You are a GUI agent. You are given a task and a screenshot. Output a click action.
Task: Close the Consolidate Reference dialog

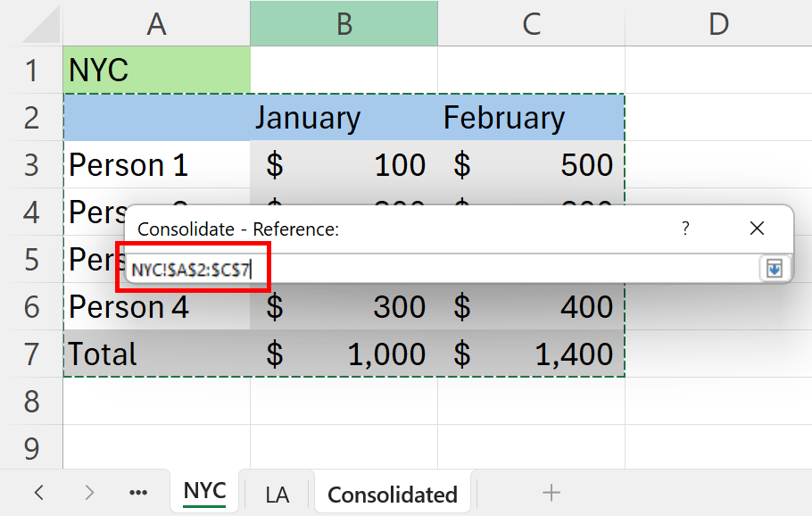(757, 228)
